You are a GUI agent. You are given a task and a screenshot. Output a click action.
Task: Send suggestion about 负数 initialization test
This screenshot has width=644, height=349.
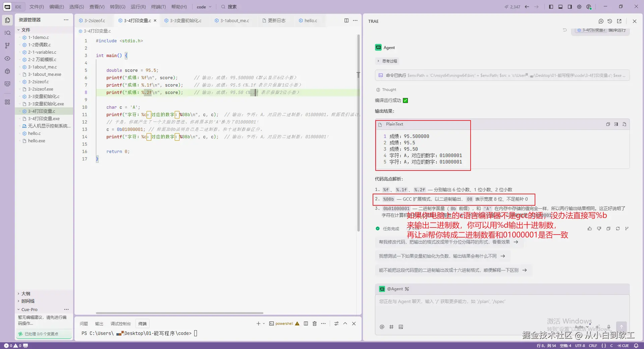point(442,256)
